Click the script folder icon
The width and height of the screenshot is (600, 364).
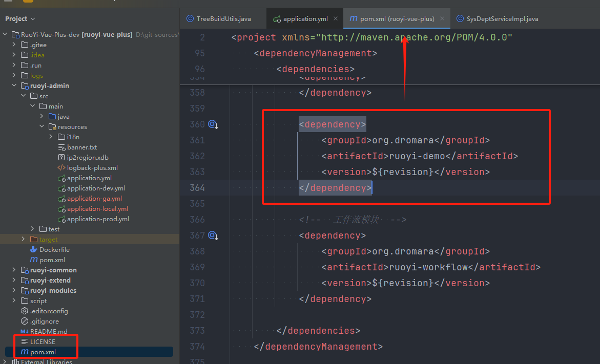(x=25, y=301)
